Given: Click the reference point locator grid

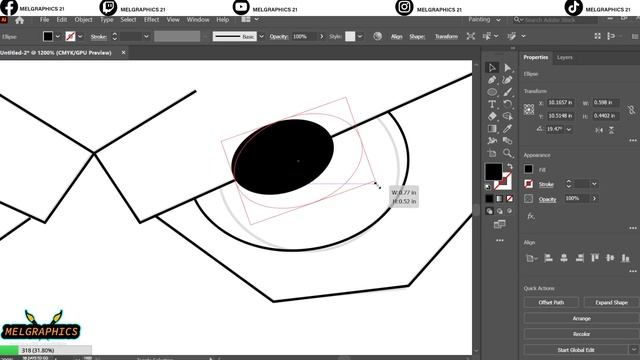Looking at the screenshot, I should pyautogui.click(x=529, y=109).
